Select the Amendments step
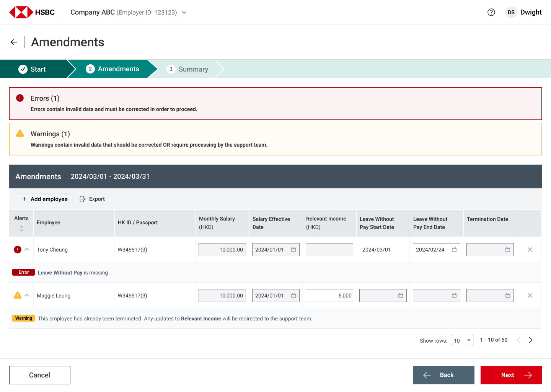 112,69
